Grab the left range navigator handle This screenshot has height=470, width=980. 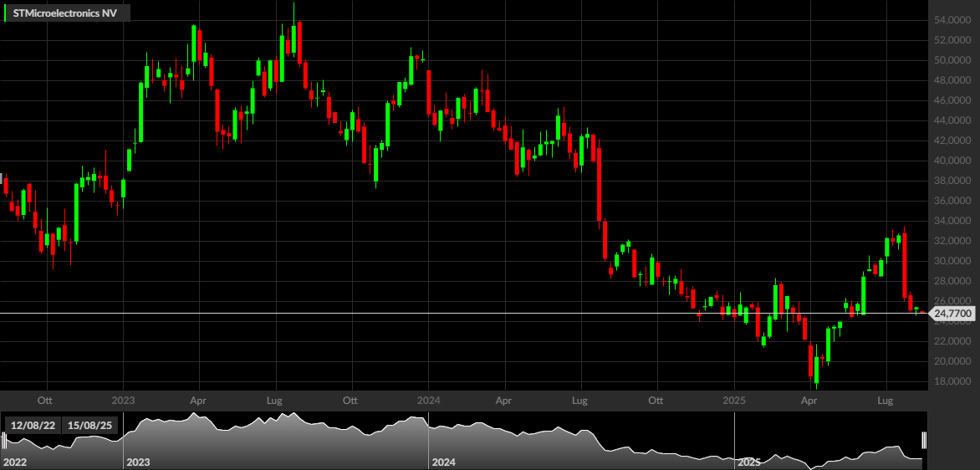tap(3, 441)
